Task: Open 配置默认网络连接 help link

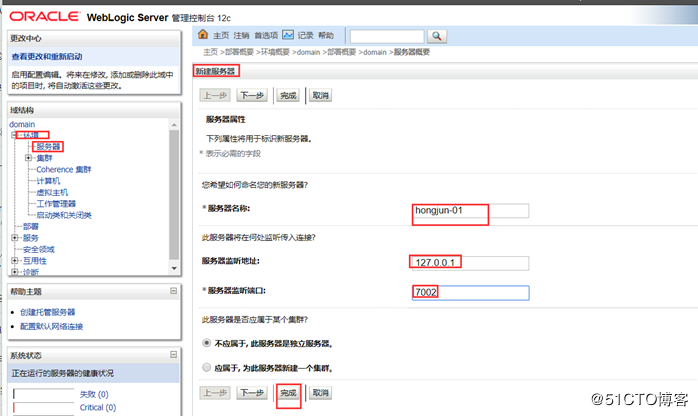Action: (x=52, y=326)
